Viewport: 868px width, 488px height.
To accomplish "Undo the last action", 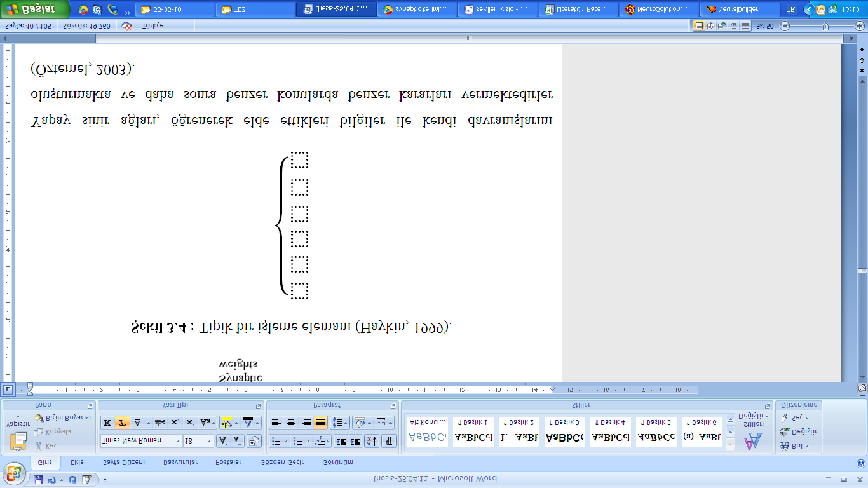I will tap(51, 480).
